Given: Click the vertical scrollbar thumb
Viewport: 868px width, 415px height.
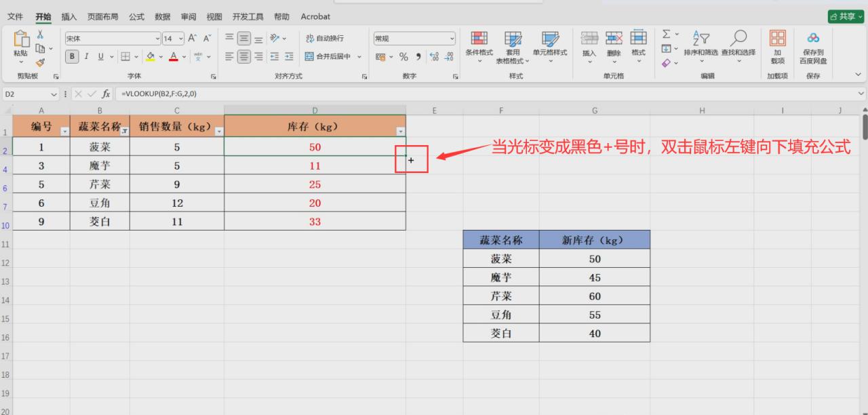Looking at the screenshot, I should coord(865,127).
